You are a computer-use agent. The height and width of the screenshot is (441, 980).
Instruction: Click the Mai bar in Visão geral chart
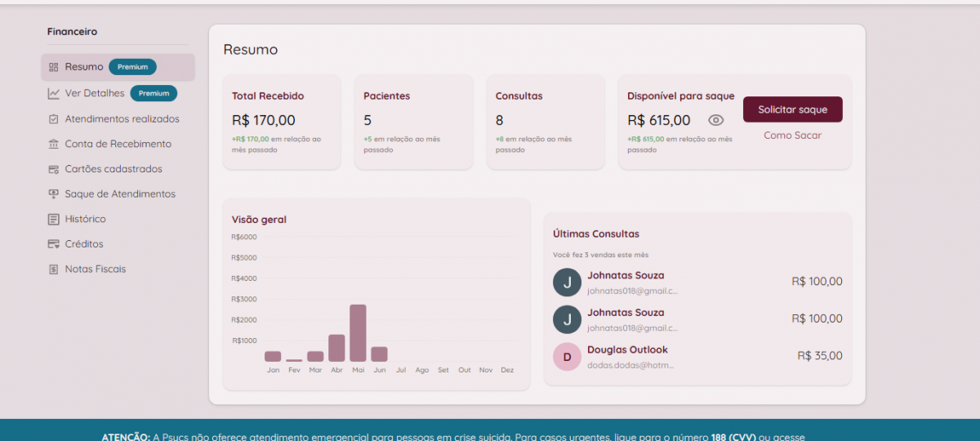(358, 333)
